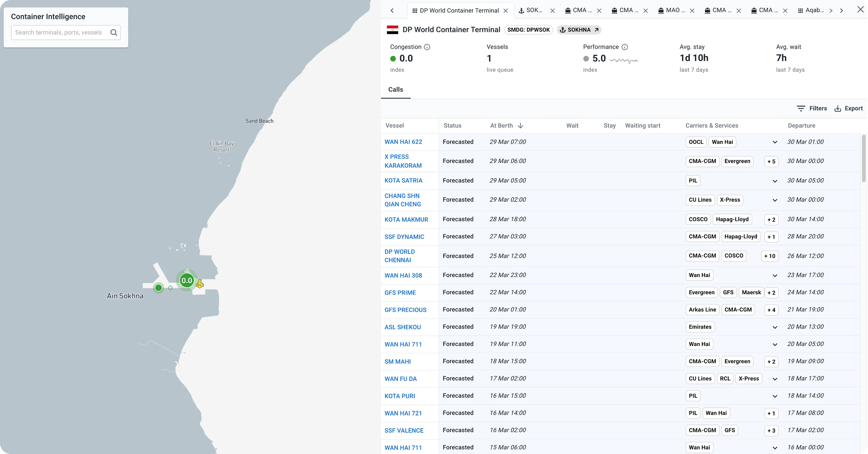The width and height of the screenshot is (868, 454).
Task: Close the SOK... port tab
Action: coord(553,11)
